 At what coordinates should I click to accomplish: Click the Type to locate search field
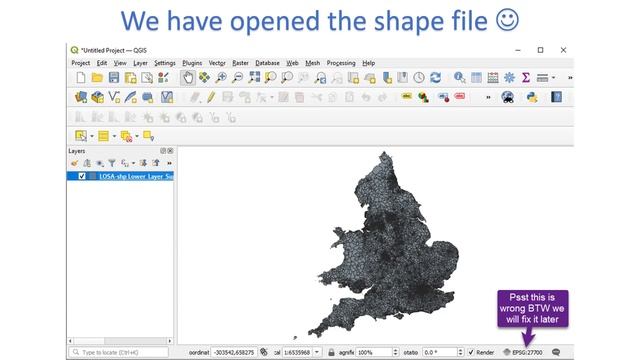coord(119,352)
